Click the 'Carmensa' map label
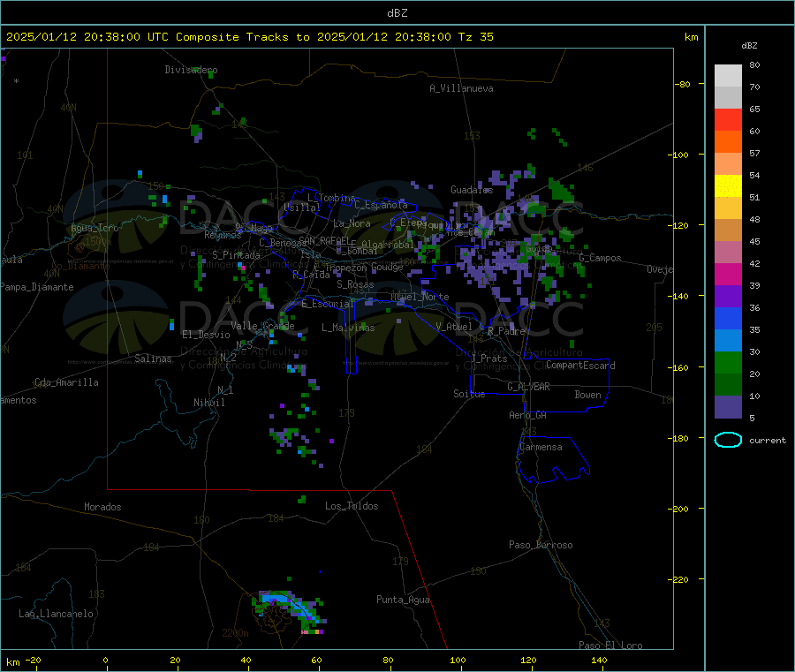The width and height of the screenshot is (795, 672). [x=541, y=447]
